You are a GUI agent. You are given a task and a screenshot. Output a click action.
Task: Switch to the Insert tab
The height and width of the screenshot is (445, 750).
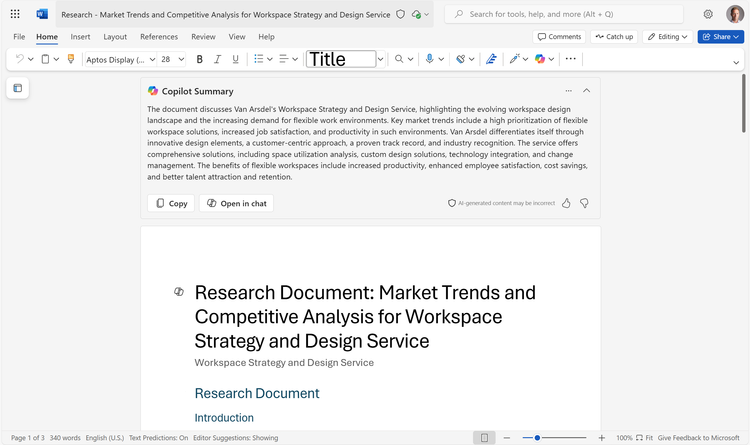click(80, 37)
